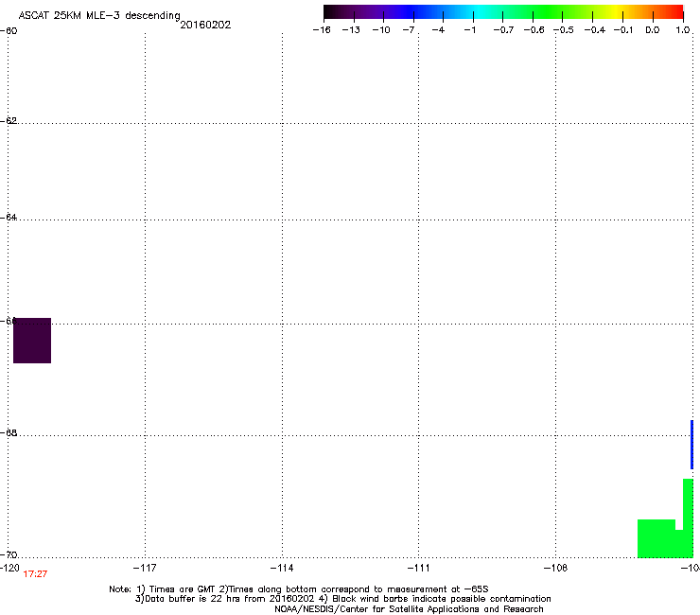Click the dark purple data block near -66 latitude
Image resolution: width=700 pixels, height=615 pixels.
32,341
